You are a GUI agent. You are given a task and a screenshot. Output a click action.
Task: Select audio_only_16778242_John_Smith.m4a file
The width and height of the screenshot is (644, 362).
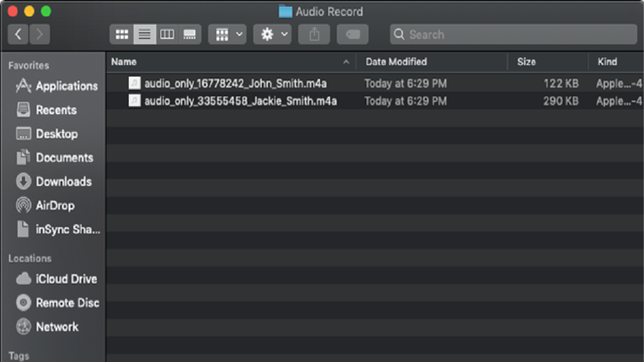tap(235, 83)
